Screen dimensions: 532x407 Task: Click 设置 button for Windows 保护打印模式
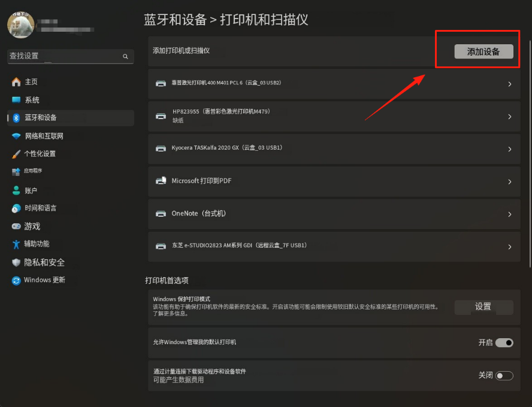coord(483,307)
